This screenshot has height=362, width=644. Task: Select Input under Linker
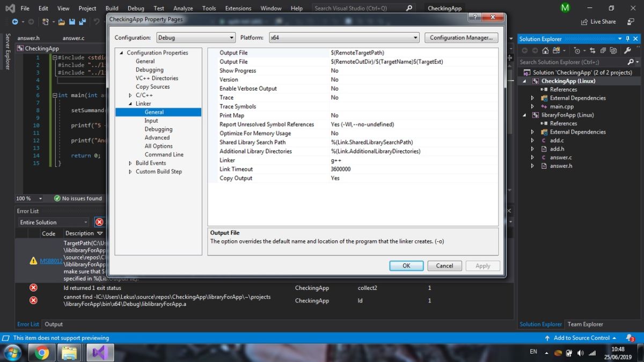151,121
